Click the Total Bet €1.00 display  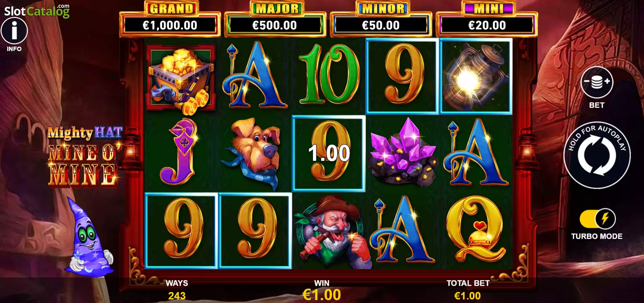pyautogui.click(x=468, y=290)
